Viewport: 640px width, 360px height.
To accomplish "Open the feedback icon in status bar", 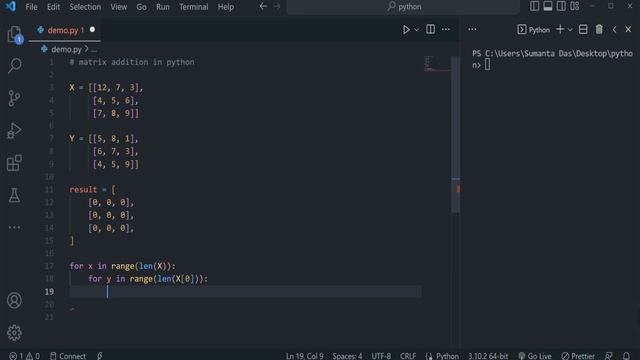I will click(609, 356).
